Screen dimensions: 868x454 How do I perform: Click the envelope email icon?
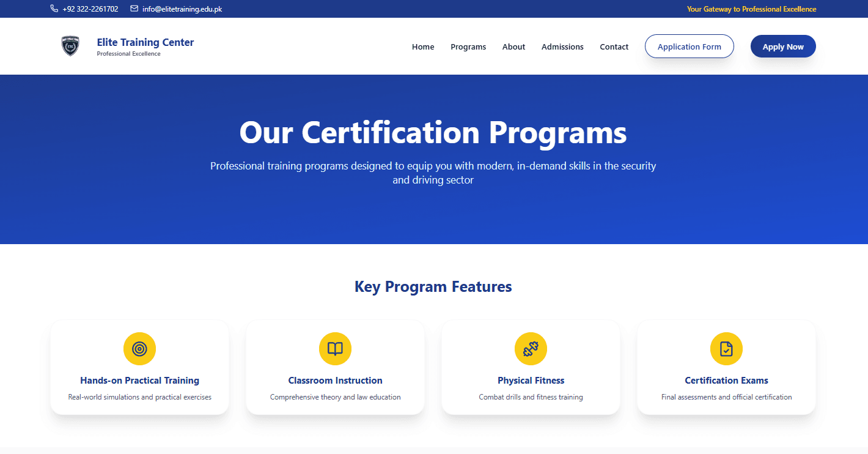134,9
